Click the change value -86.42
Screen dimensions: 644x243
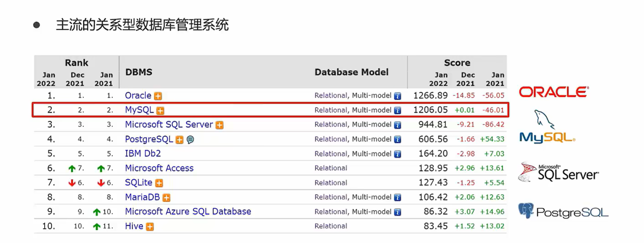[x=493, y=124]
